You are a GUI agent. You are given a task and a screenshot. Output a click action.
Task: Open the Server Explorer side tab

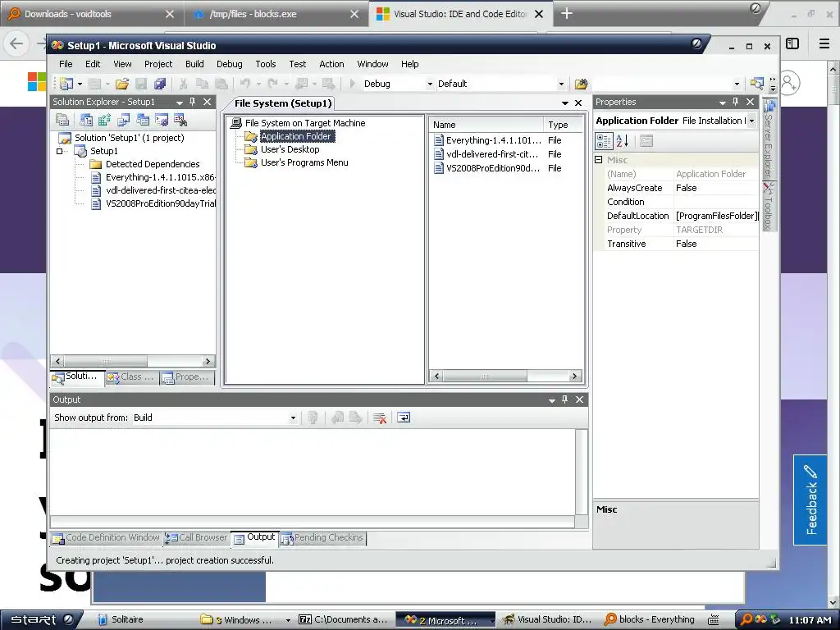click(769, 139)
